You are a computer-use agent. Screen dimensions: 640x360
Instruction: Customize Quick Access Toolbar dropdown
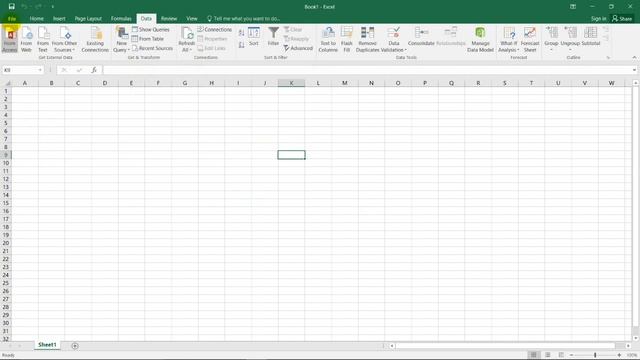pos(53,7)
